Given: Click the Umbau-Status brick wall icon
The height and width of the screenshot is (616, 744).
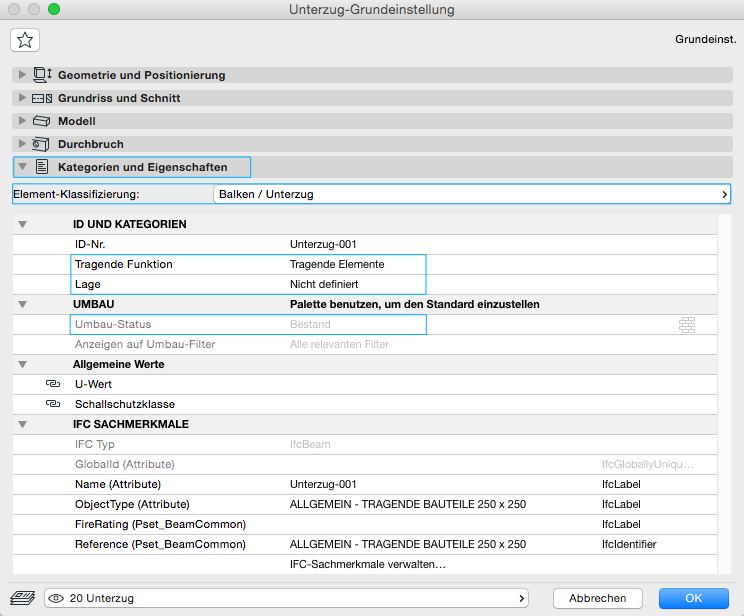Looking at the screenshot, I should [x=686, y=324].
